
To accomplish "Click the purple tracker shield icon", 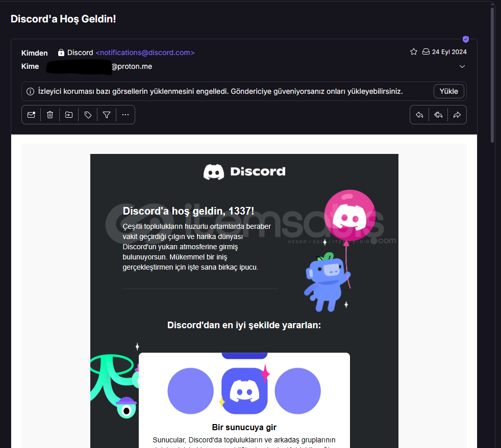I will click(466, 39).
